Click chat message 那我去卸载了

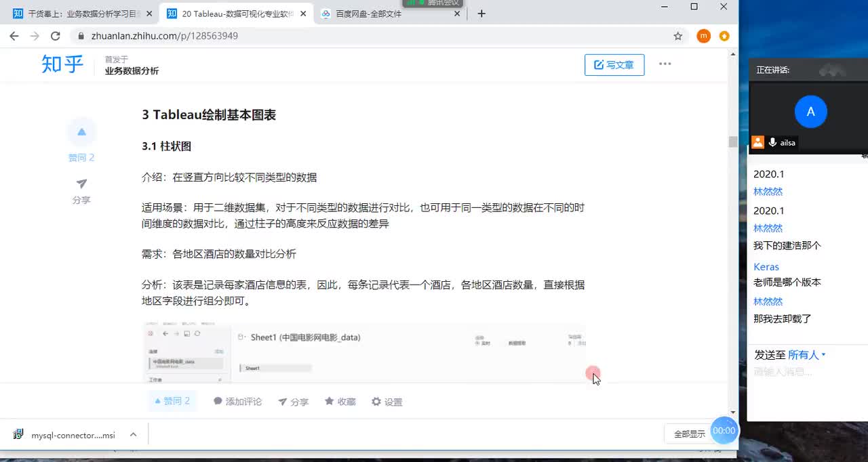click(x=783, y=318)
